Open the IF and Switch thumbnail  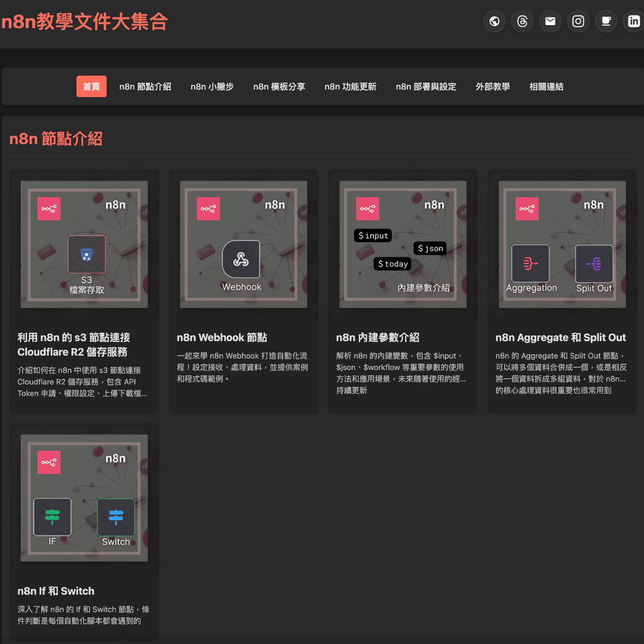click(84, 498)
